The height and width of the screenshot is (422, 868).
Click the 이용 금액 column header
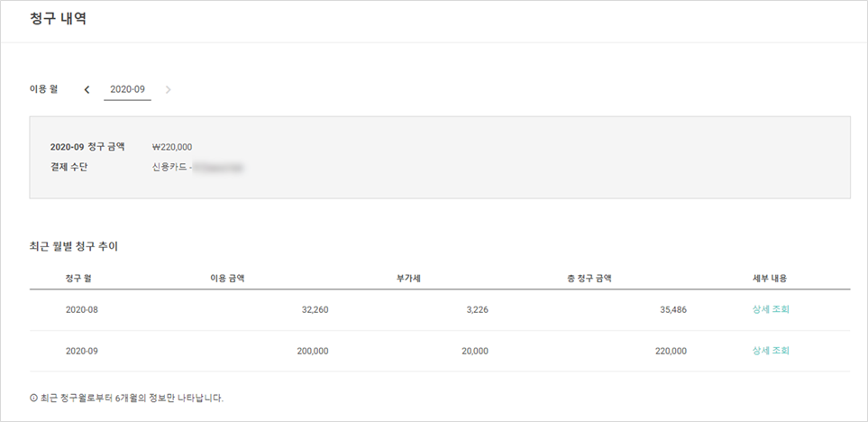(227, 278)
